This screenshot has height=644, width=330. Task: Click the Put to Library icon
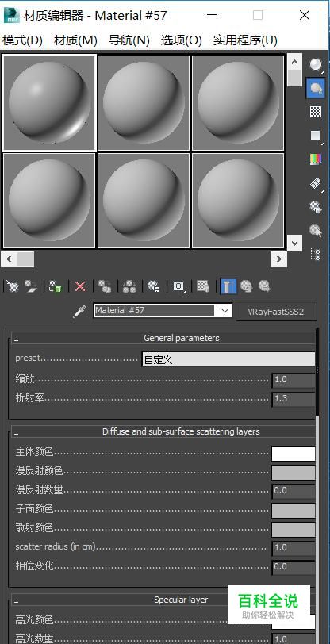(154, 286)
